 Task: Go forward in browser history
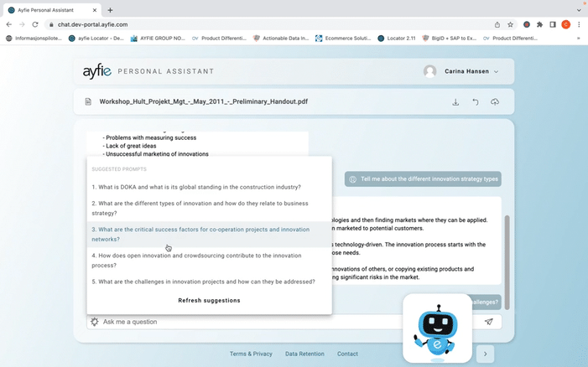click(x=22, y=24)
